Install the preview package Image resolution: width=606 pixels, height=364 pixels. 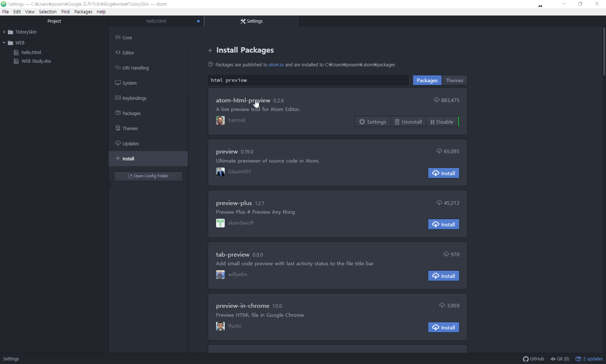click(444, 173)
